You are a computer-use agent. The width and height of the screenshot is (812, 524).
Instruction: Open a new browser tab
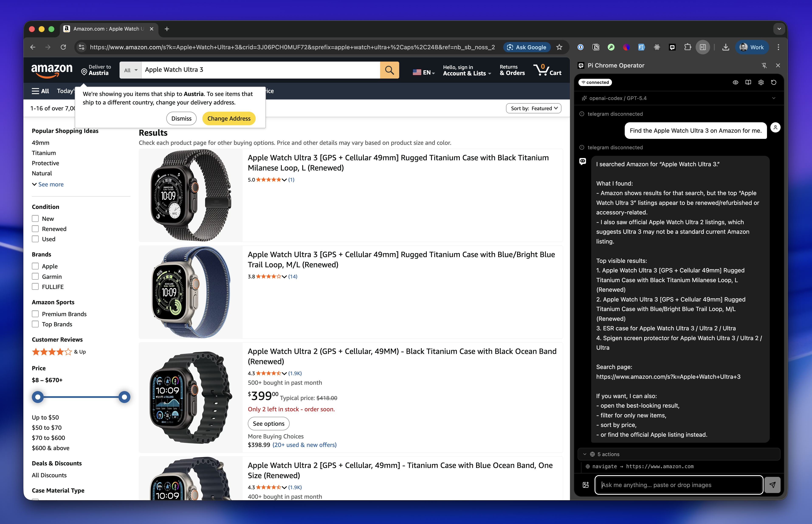pos(167,29)
